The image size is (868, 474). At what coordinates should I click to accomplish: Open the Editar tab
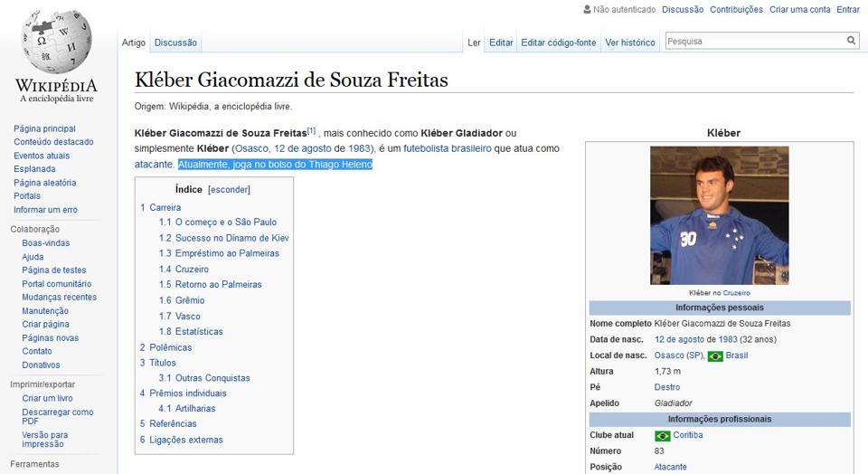pyautogui.click(x=501, y=43)
